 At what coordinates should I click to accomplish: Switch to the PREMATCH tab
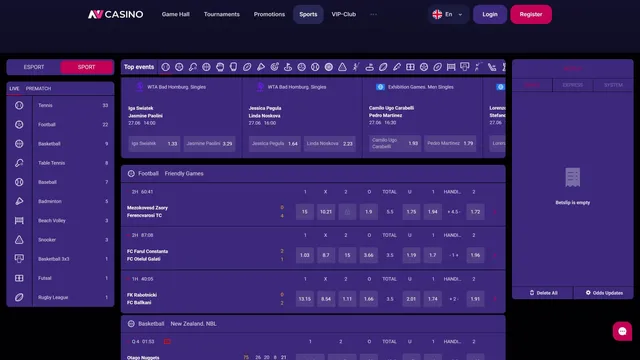pyautogui.click(x=38, y=89)
